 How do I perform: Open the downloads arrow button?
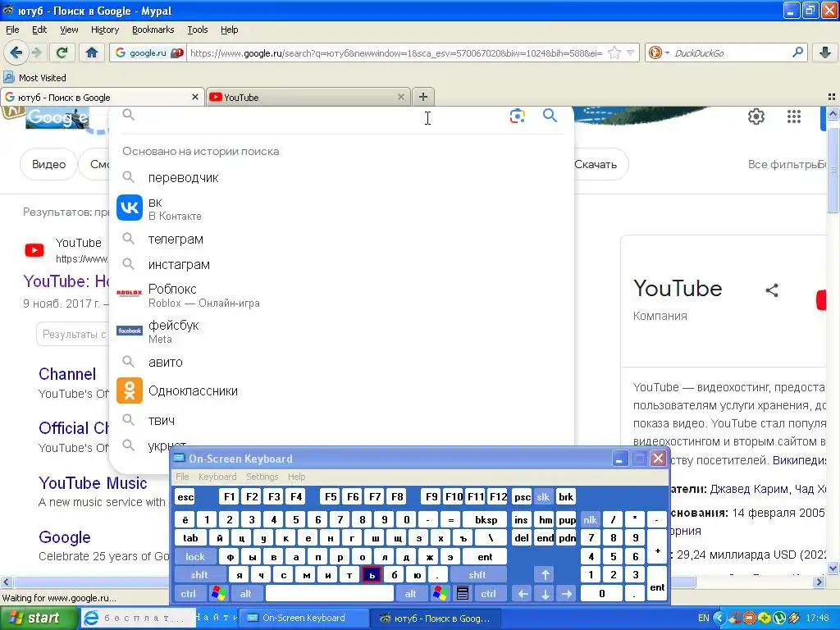[x=825, y=52]
